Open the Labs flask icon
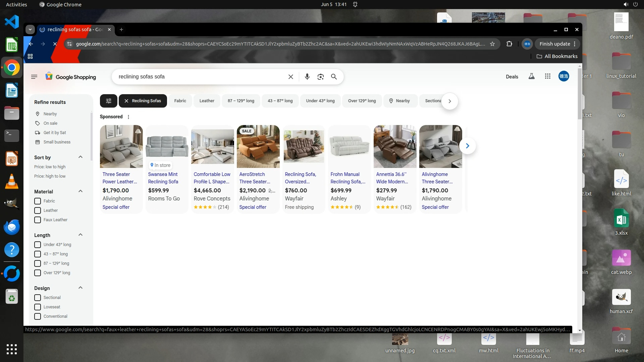This screenshot has height=362, width=644. coord(532,76)
